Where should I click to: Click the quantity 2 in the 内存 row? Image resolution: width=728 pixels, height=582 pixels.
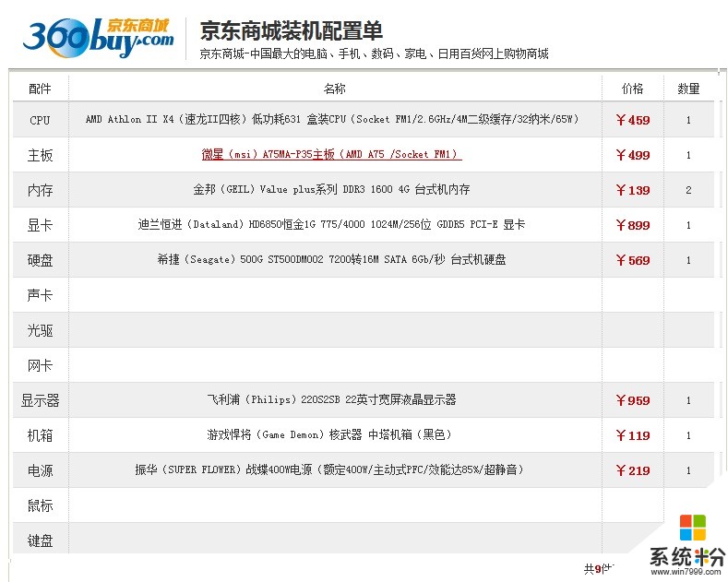click(x=688, y=190)
